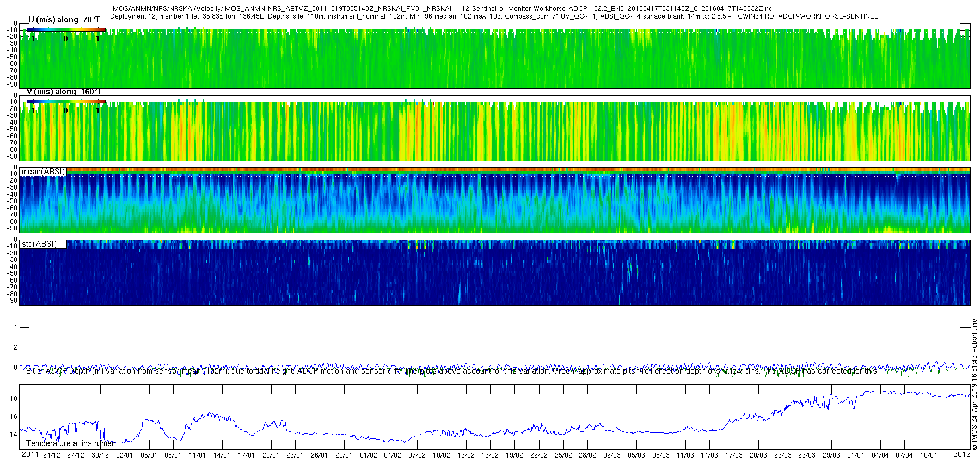The image size is (980, 463).
Task: Click the '11/01' date tick label
Action: pyautogui.click(x=198, y=455)
